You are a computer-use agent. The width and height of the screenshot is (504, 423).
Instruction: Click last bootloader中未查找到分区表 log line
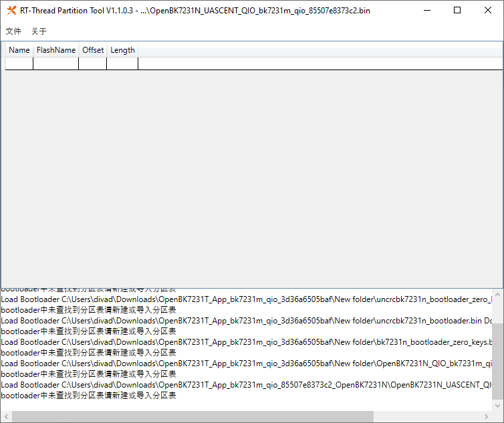point(88,396)
